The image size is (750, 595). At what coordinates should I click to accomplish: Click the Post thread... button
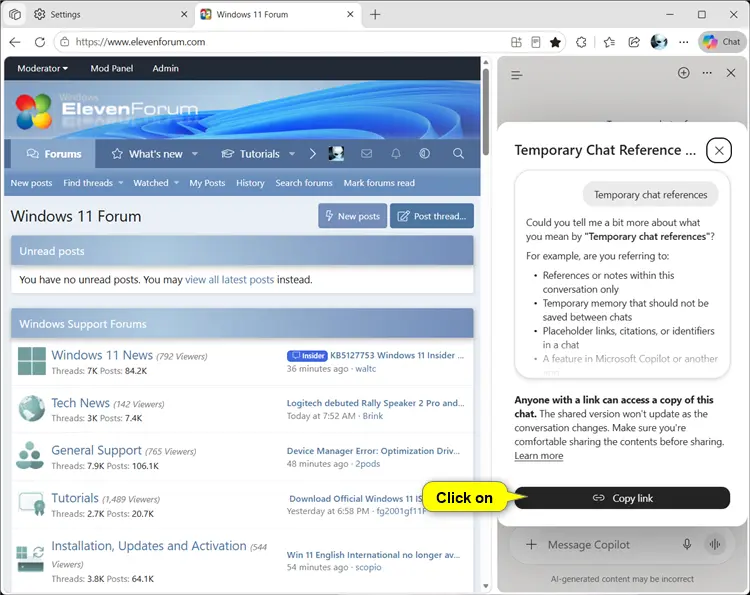click(432, 216)
